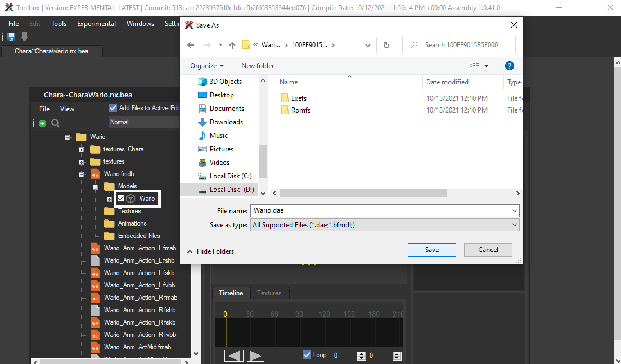
Task: Switch to the Textures tab
Action: (x=269, y=293)
